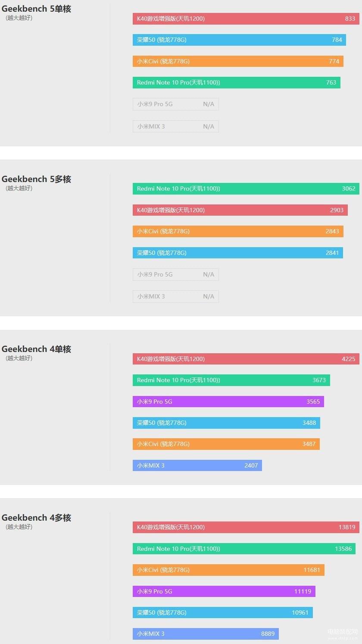The image size is (362, 644).
Task: Click the Geekbench 4多核 heading
Action: click(36, 518)
